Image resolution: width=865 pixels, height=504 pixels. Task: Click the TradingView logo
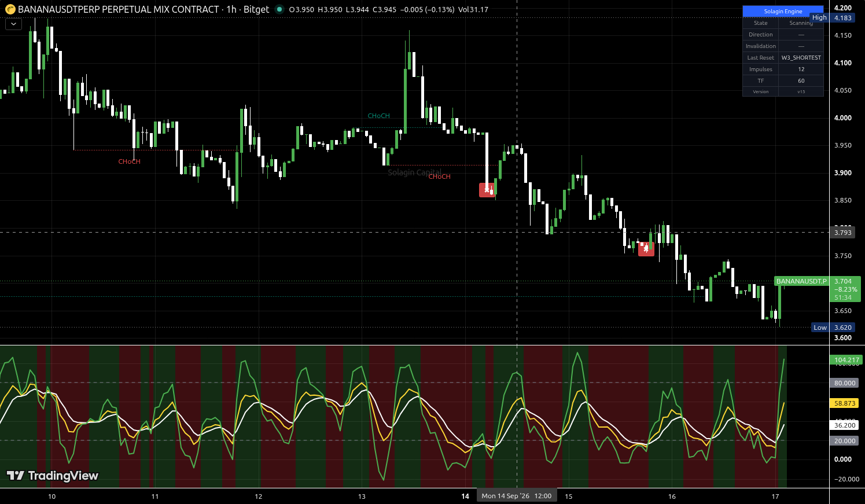coord(53,476)
